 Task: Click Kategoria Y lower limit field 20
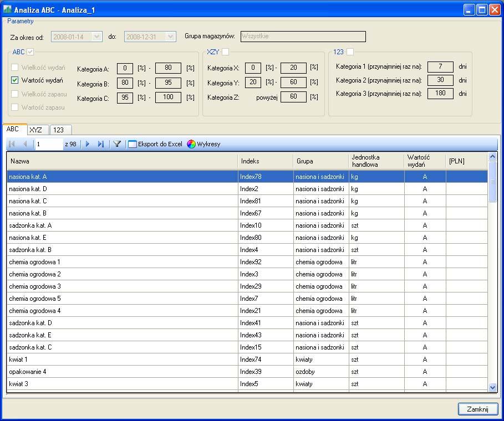coord(253,83)
